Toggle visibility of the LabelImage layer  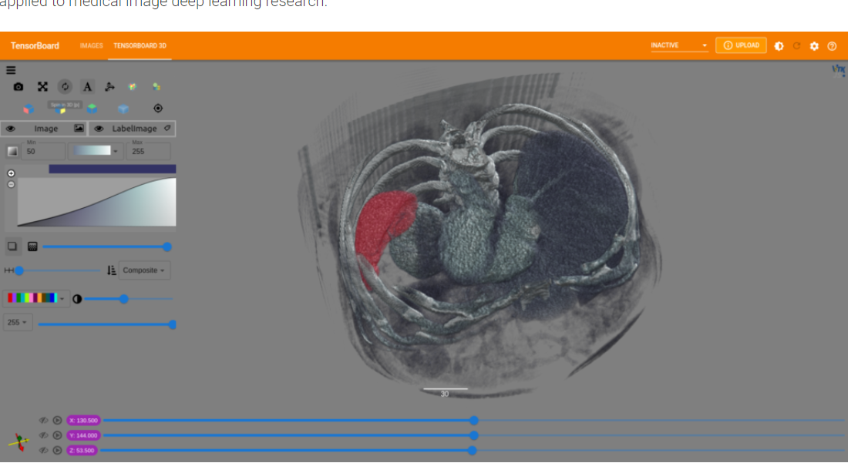(99, 129)
